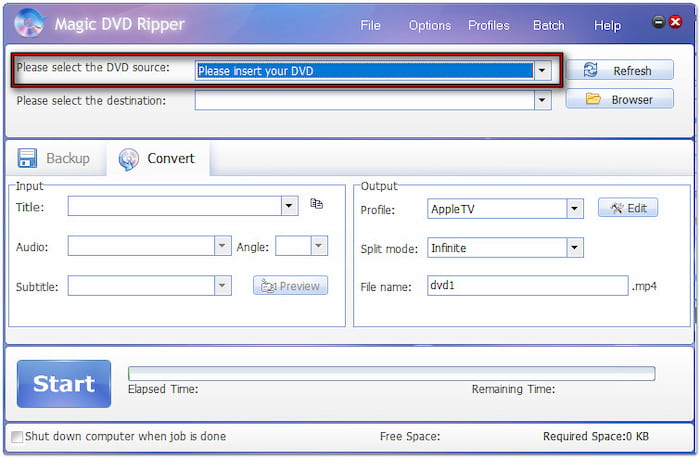Screen dimensions: 700x458
Task: Expand the DVD source dropdown arrow
Action: (542, 70)
